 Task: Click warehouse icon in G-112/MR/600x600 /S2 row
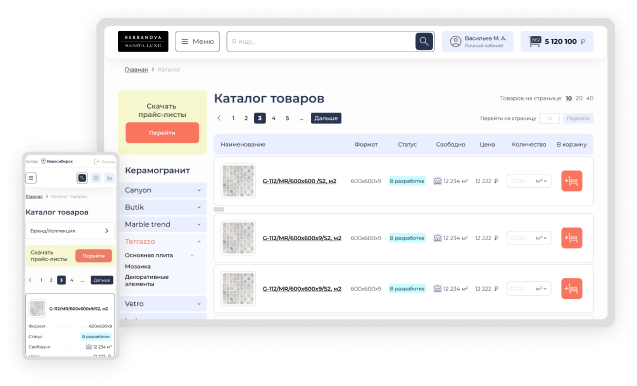[x=438, y=181]
